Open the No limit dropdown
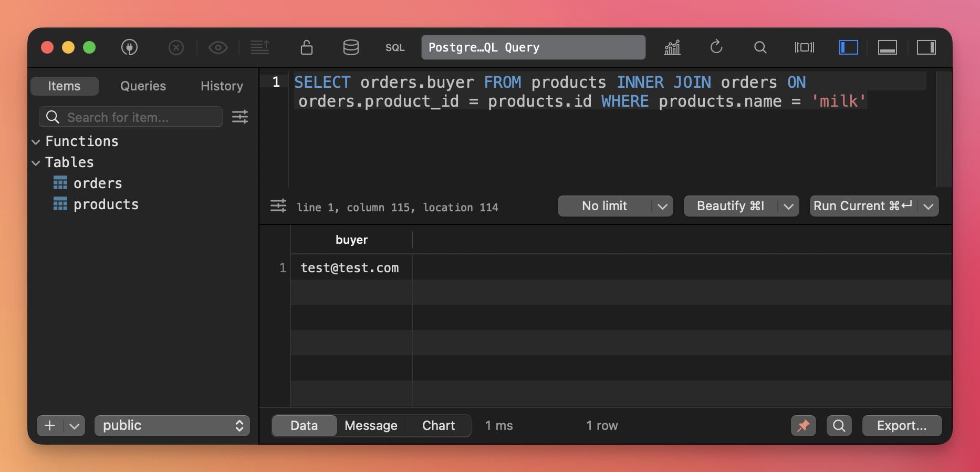This screenshot has width=980, height=472. (615, 206)
